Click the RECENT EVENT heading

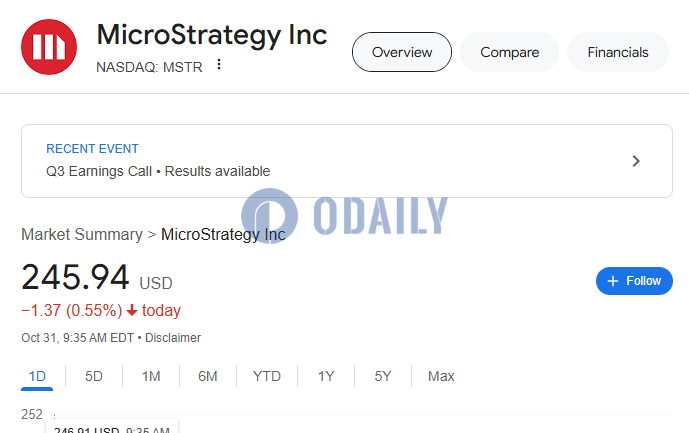click(92, 149)
